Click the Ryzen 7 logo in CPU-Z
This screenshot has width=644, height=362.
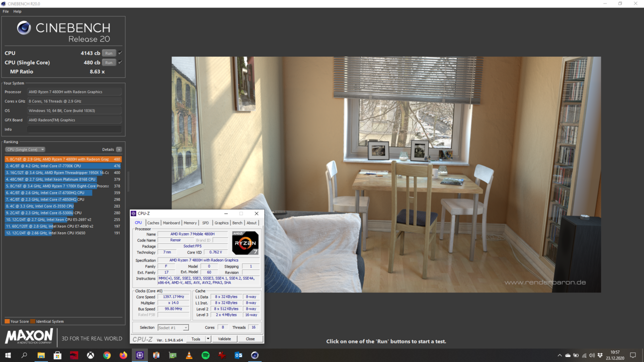click(245, 243)
